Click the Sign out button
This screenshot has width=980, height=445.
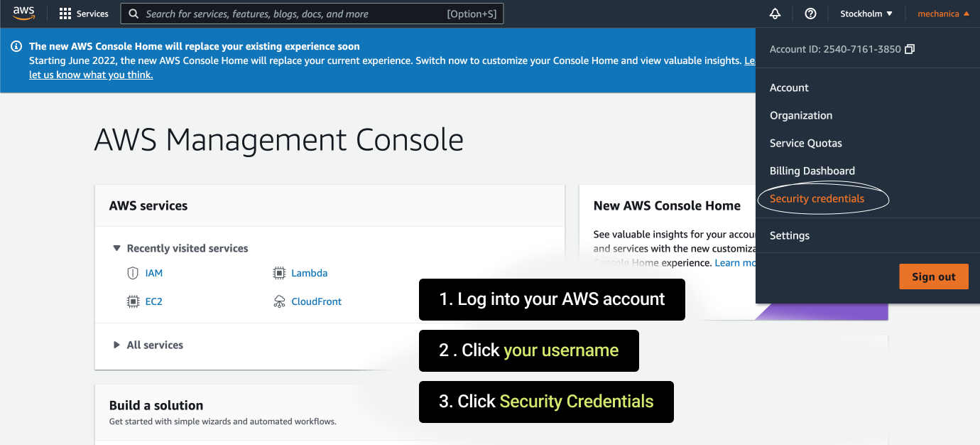click(x=934, y=277)
